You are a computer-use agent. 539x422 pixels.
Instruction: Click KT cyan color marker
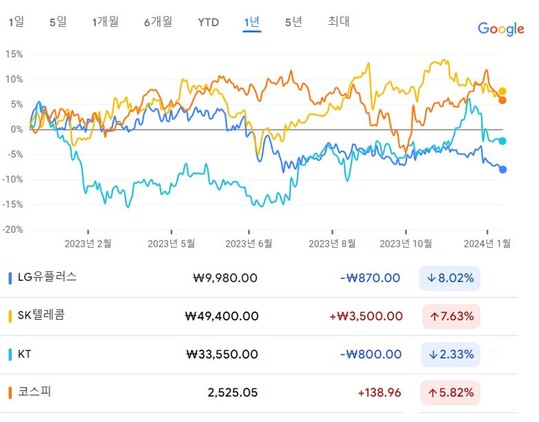click(10, 354)
